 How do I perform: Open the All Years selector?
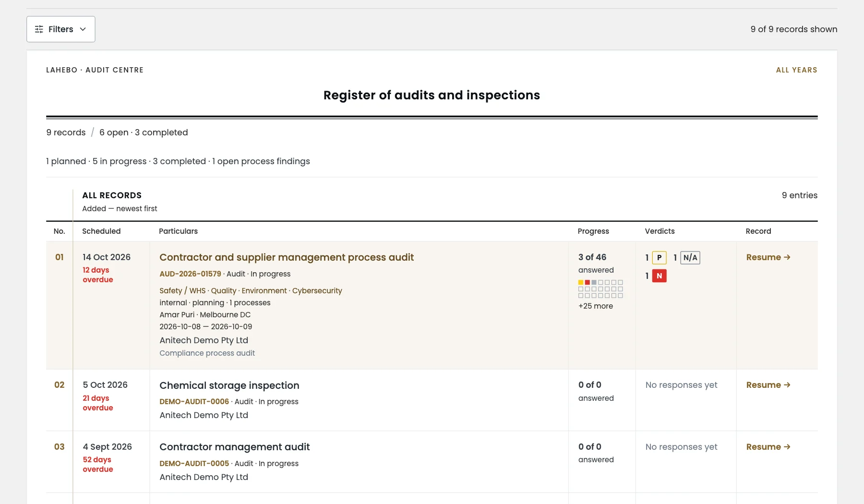point(796,70)
